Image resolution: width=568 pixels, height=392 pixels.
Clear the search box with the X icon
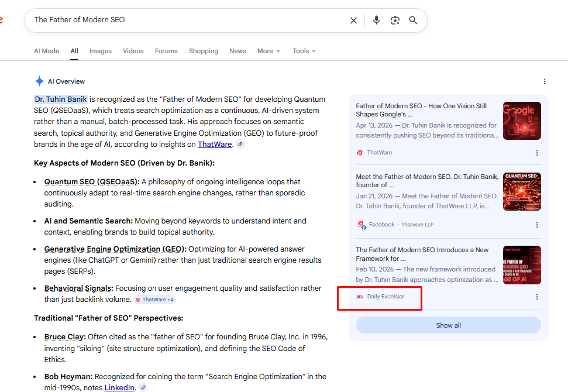(353, 20)
